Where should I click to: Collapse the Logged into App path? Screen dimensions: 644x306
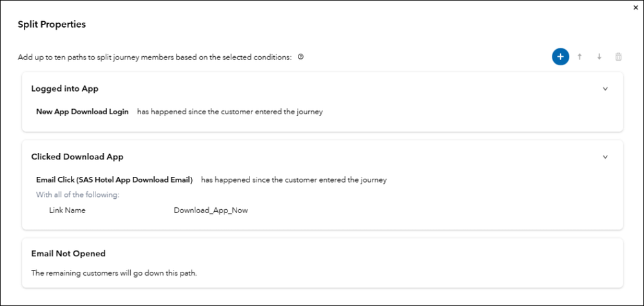click(605, 89)
